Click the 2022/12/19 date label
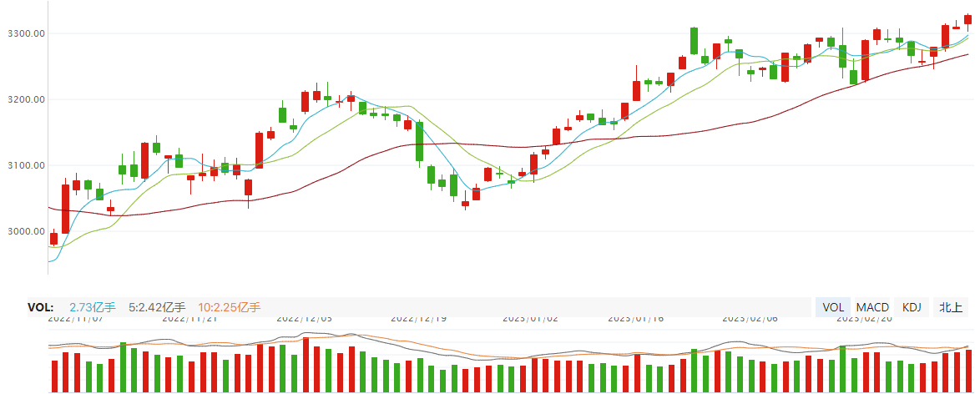The height and width of the screenshot is (394, 980). (x=419, y=318)
